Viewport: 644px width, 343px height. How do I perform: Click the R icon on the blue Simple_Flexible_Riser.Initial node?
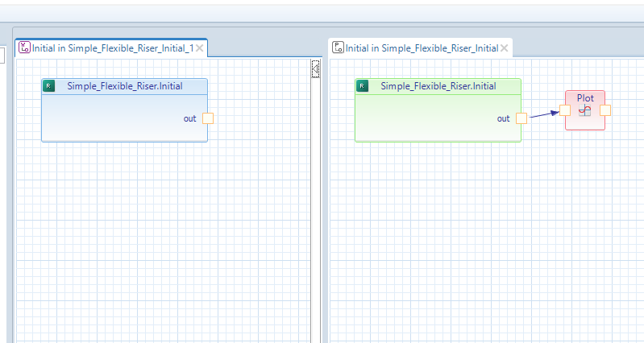[49, 86]
